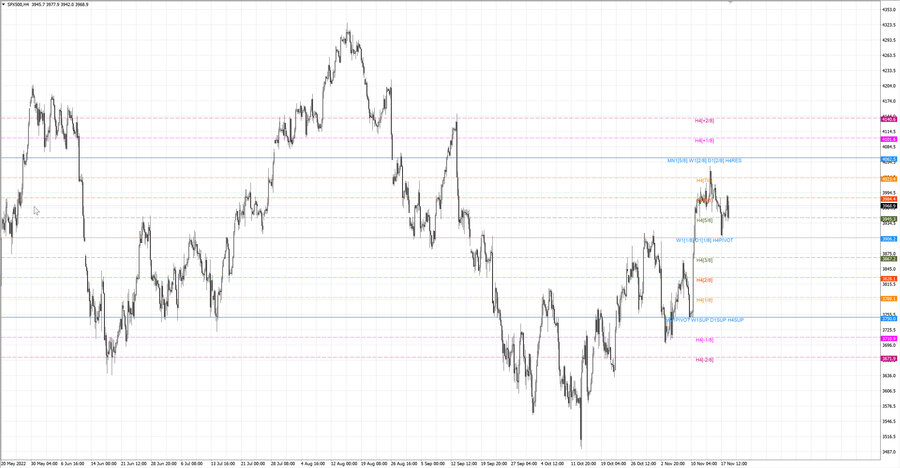The image size is (900, 468).
Task: Select the H4[+2/8] level label
Action: [704, 121]
